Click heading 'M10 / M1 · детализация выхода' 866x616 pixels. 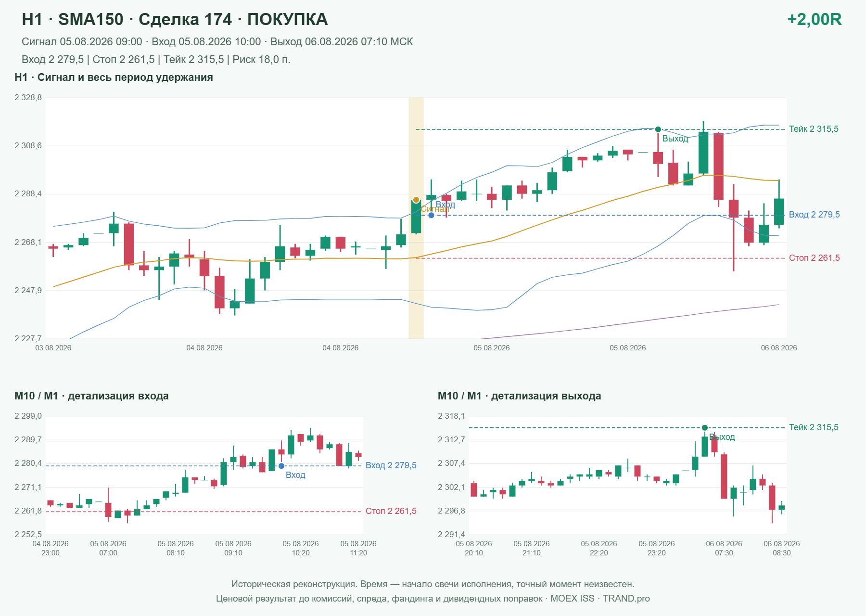519,396
